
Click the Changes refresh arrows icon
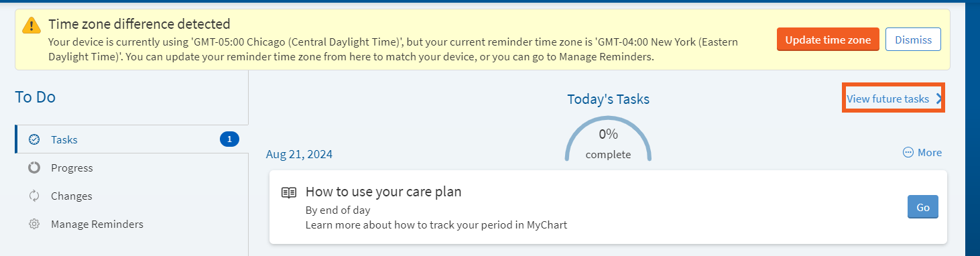click(34, 196)
